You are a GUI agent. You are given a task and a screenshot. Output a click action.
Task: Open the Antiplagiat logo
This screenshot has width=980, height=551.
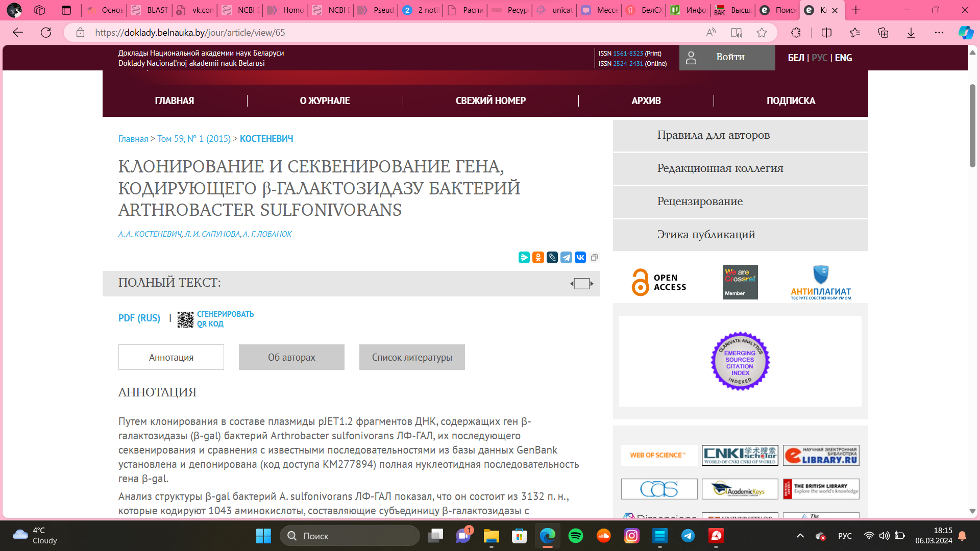[x=821, y=282]
